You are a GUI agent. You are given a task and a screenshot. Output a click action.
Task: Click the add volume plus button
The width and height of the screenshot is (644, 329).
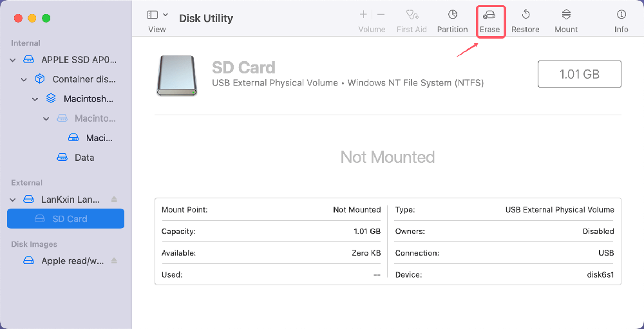[x=363, y=14]
